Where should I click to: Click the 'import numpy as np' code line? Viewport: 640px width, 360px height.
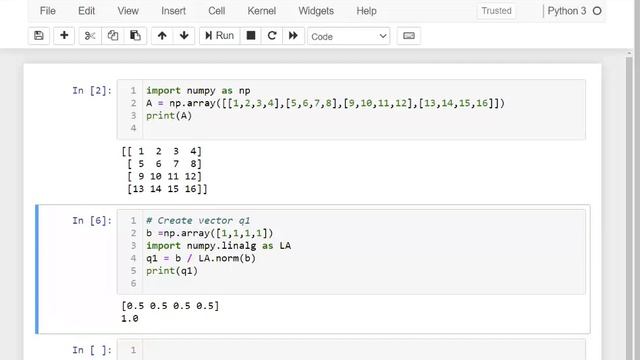click(x=198, y=90)
